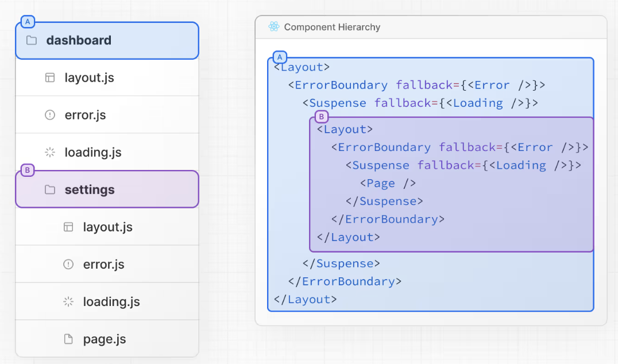This screenshot has width=618, height=364.
Task: Select the settings folder name
Action: [90, 189]
